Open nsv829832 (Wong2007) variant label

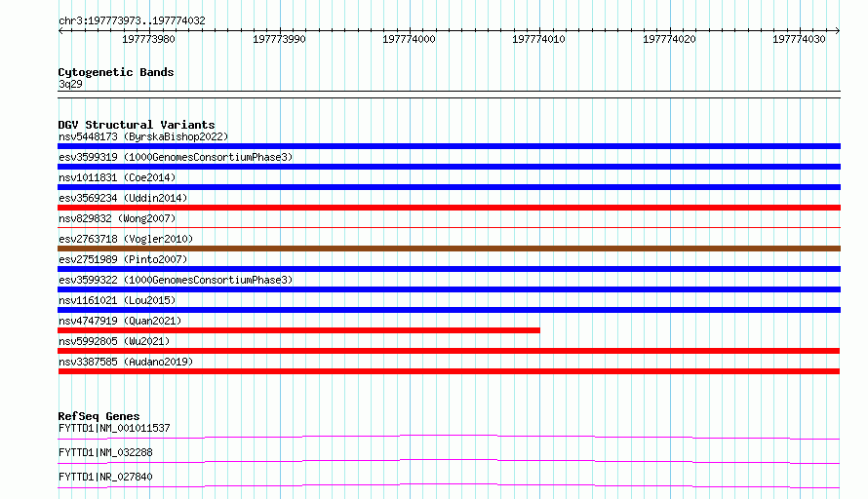coord(117,218)
